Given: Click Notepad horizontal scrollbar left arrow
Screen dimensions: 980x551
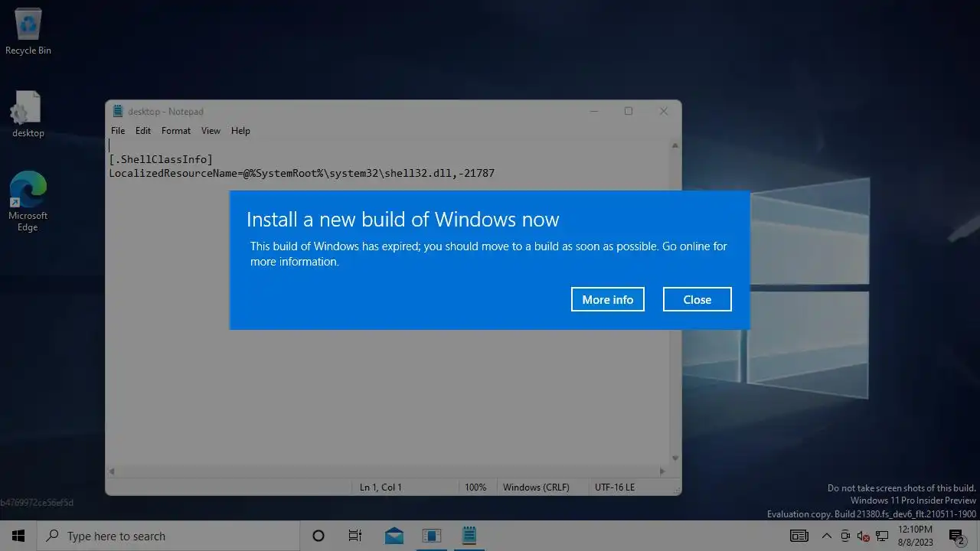Looking at the screenshot, I should click(x=113, y=471).
